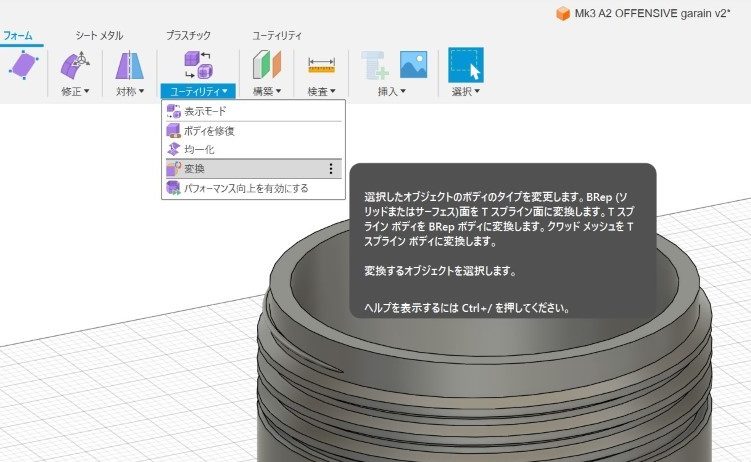Screen dimensions: 751x462
Task: Open the 構築 dropdown menu
Action: coord(266,92)
